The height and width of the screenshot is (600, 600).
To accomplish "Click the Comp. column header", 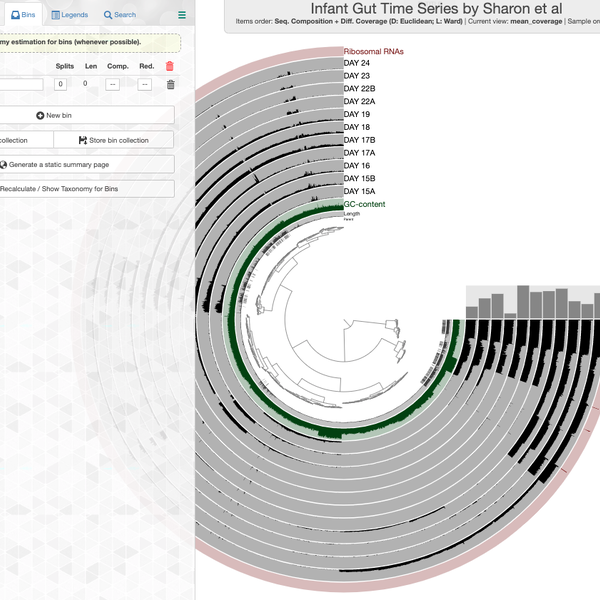I will (x=118, y=66).
